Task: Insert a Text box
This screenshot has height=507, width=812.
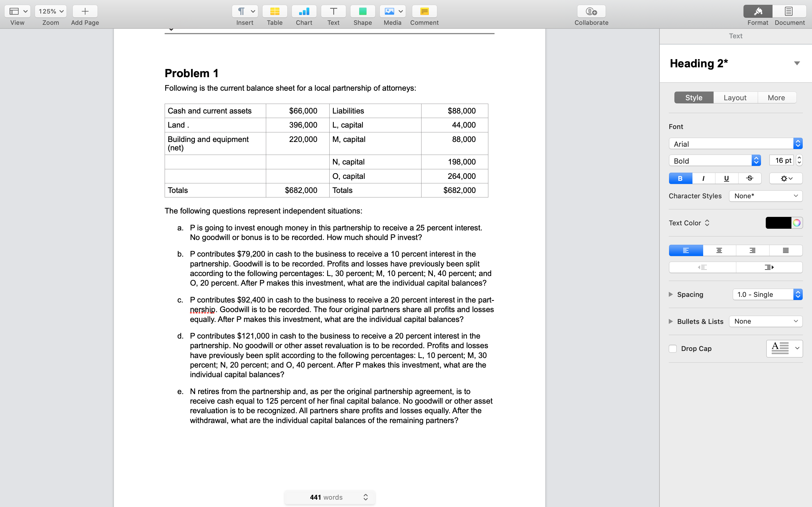Action: (x=333, y=11)
